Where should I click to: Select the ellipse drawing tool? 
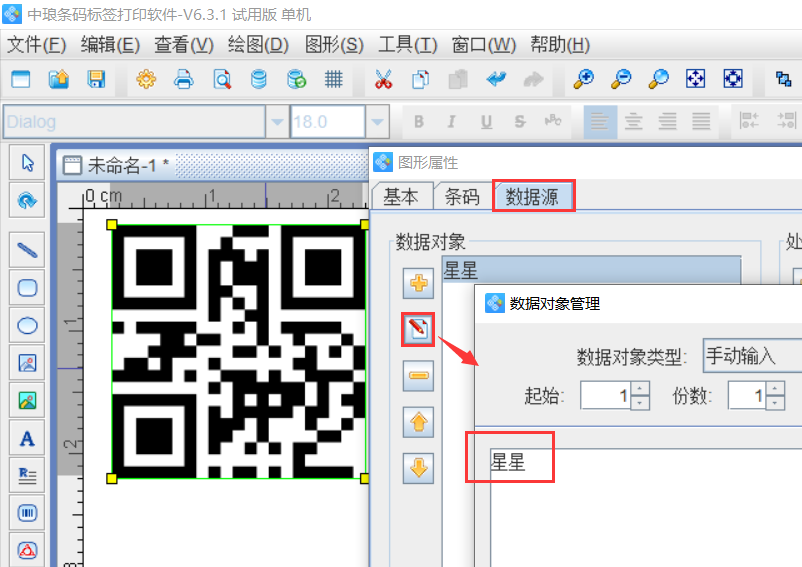coord(27,326)
